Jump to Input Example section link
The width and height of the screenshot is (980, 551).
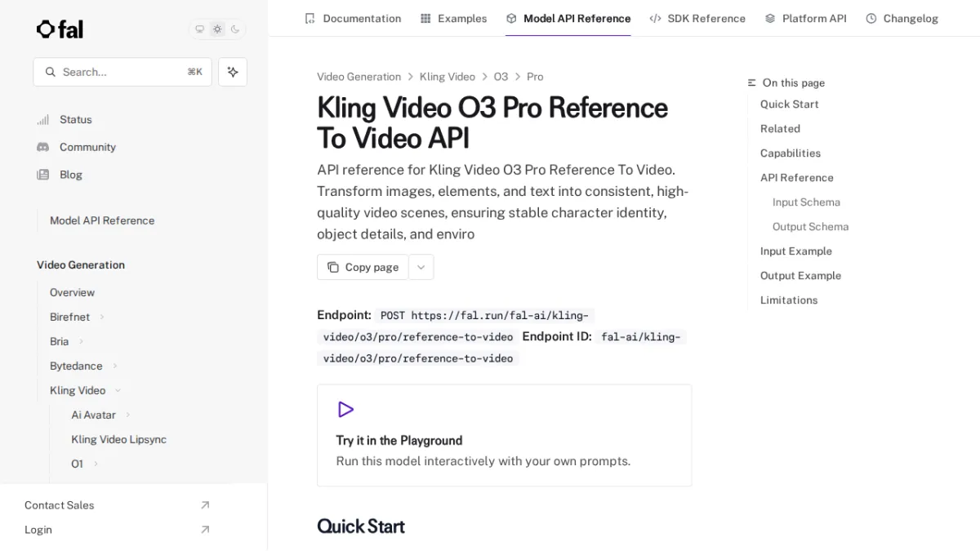796,251
